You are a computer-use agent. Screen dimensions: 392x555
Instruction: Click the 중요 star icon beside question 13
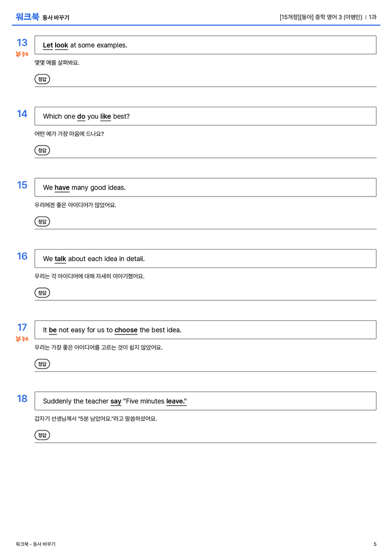(x=18, y=54)
